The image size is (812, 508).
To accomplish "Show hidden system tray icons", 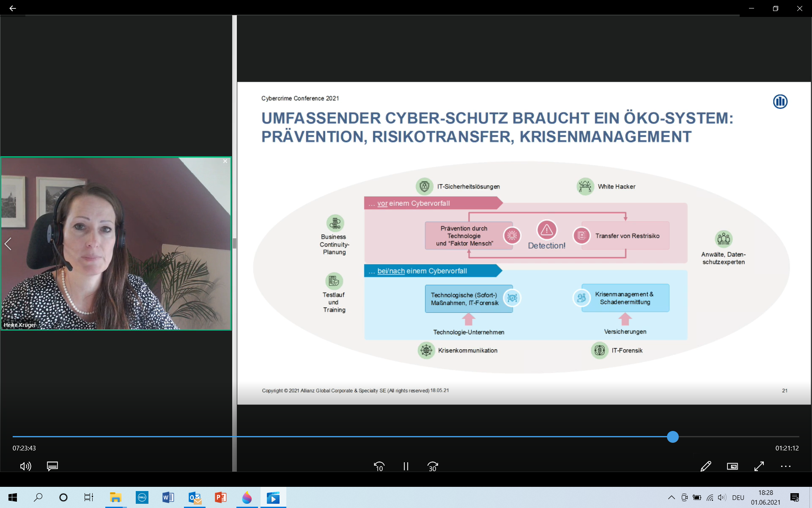I will [x=671, y=497].
